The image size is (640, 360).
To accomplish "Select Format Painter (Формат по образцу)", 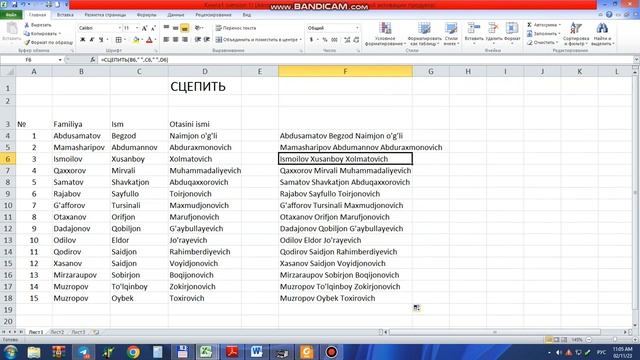I will point(48,42).
